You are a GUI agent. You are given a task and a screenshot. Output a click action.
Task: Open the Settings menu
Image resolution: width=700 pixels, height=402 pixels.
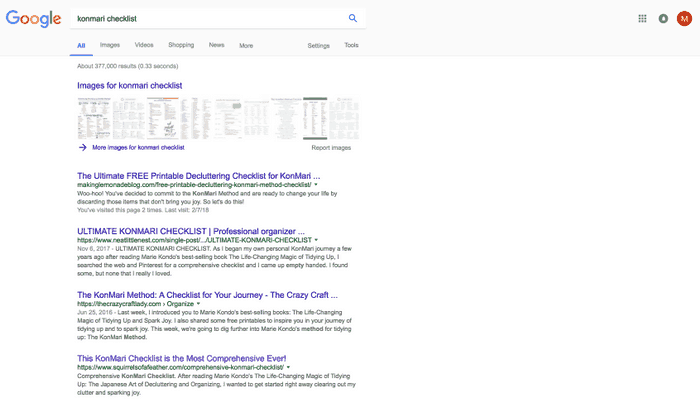318,46
